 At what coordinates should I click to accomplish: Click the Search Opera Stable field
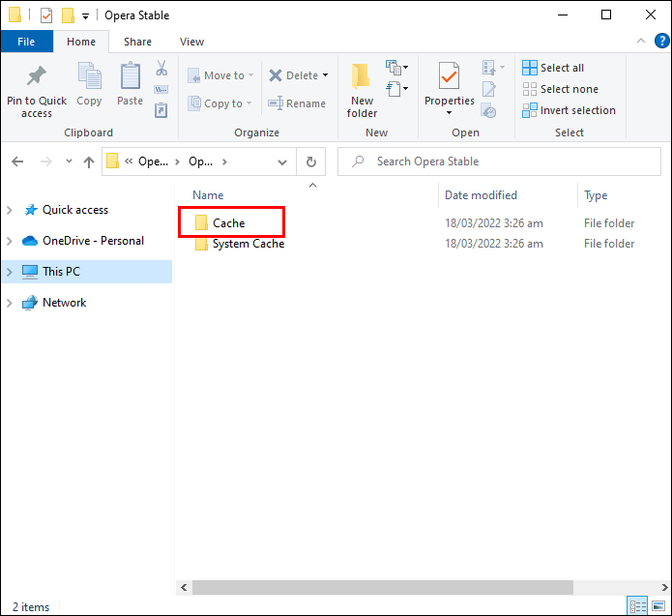(x=499, y=161)
